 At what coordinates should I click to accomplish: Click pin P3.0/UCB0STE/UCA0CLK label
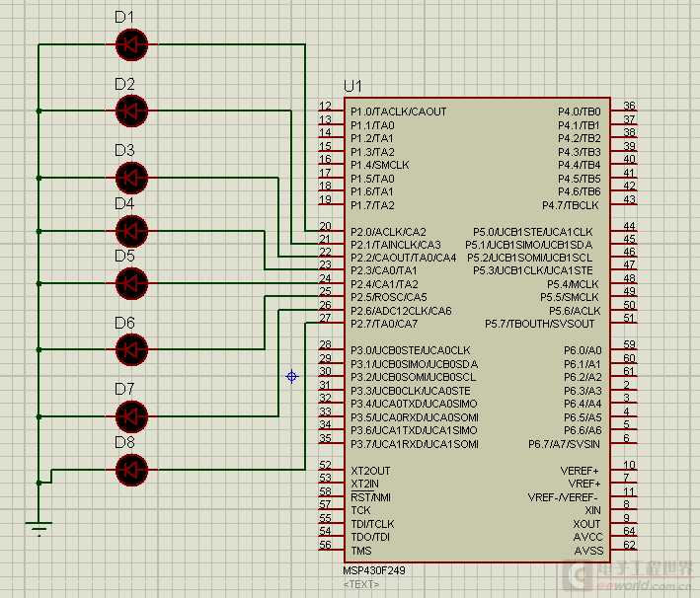pos(411,350)
